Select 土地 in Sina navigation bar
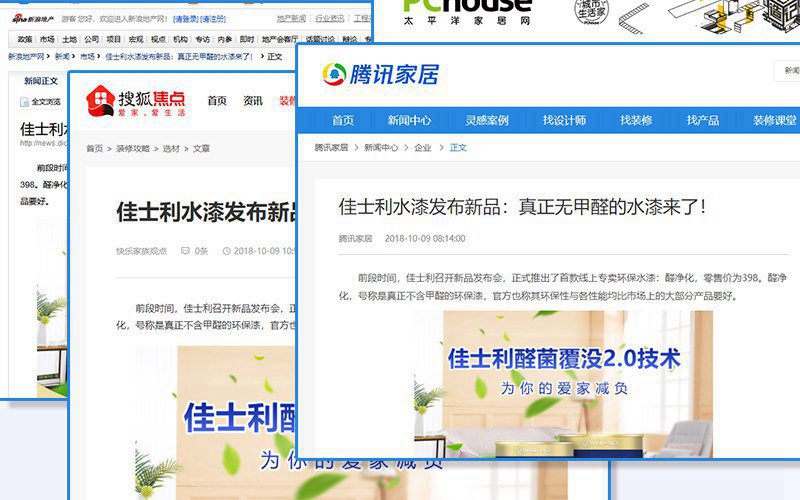This screenshot has height=500, width=800. pyautogui.click(x=69, y=39)
